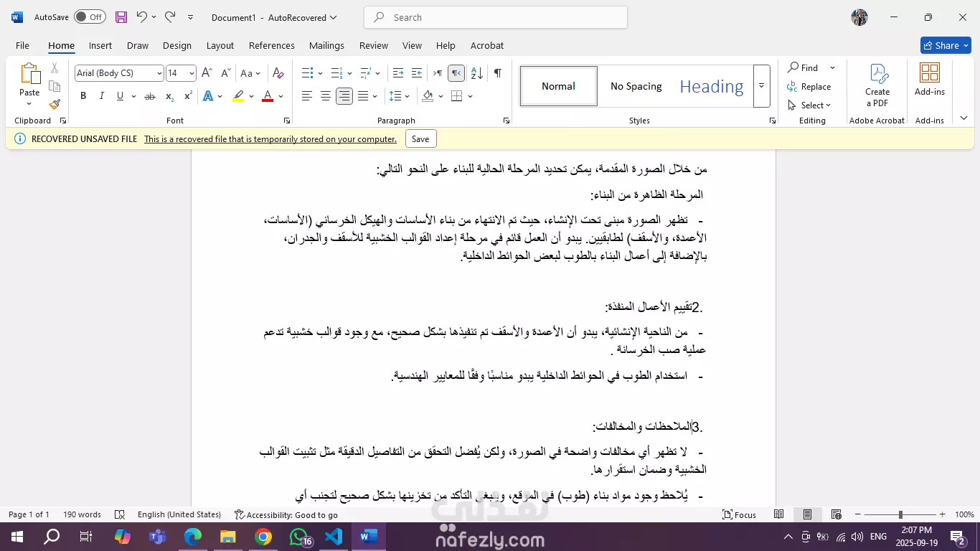Click the Search box in title bar
980x551 pixels.
point(496,17)
